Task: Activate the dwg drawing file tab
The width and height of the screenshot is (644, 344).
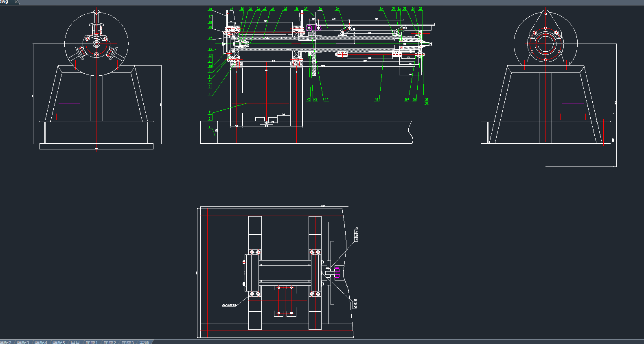Action: (x=4, y=2)
